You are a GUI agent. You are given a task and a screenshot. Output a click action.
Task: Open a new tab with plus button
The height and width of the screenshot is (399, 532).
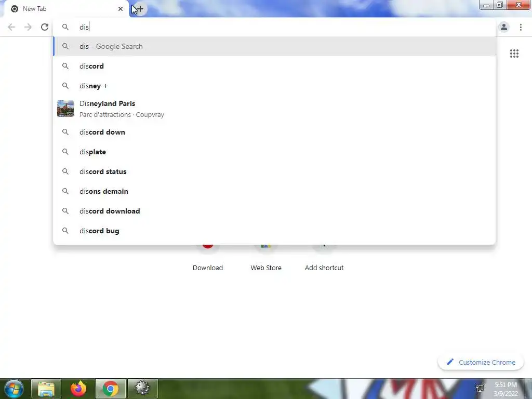point(140,9)
